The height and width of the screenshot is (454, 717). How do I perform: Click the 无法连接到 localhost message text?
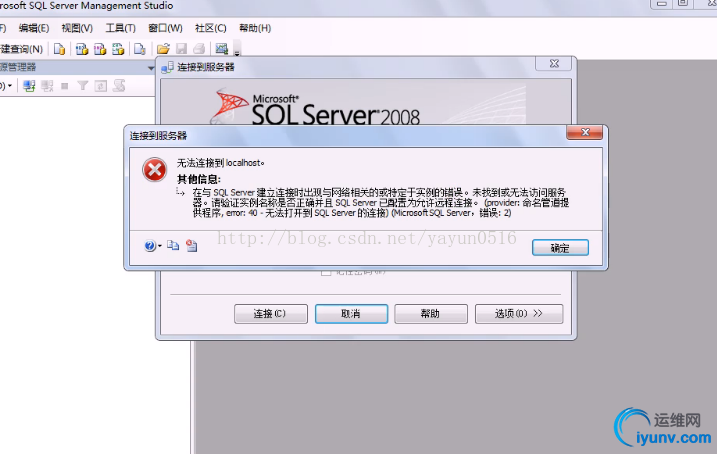221,163
